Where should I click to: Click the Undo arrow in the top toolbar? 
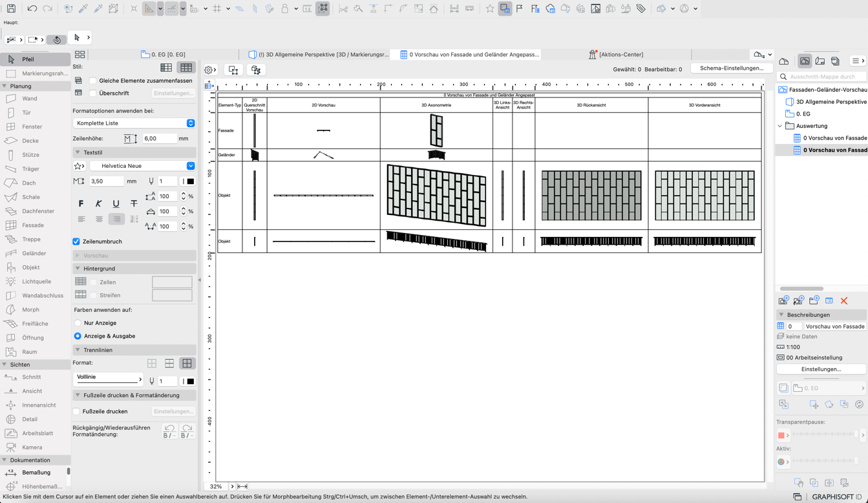tap(32, 8)
